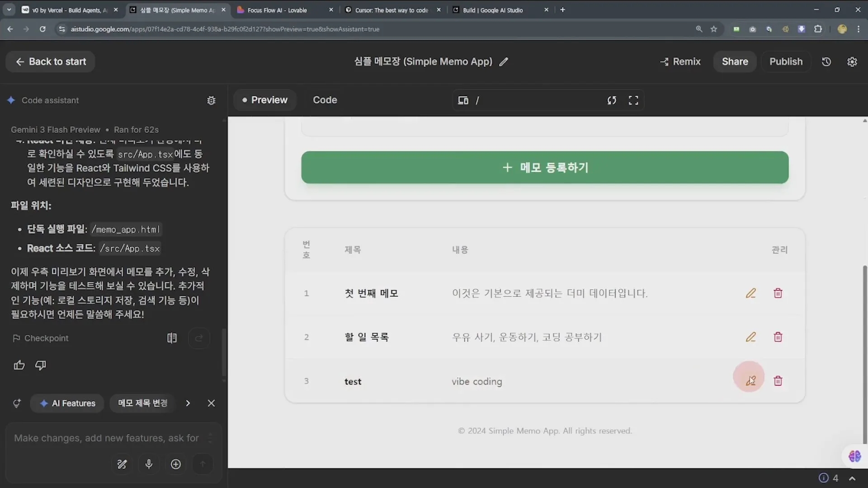Open the site information icon in address bar
Viewport: 868px width, 488px height.
62,29
